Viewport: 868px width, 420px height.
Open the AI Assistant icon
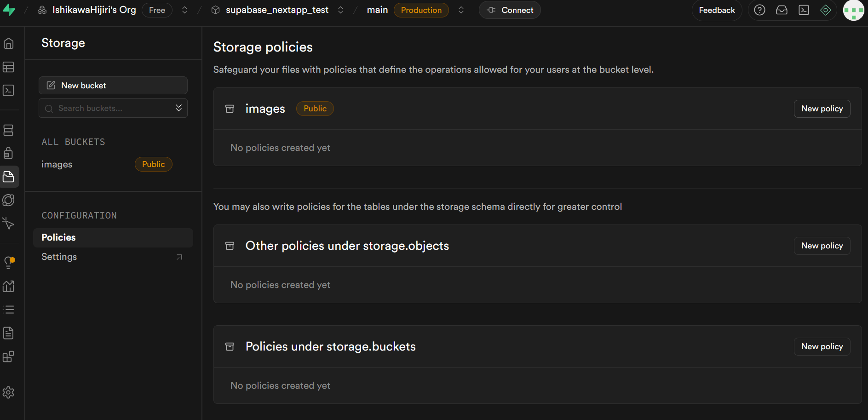coord(826,10)
